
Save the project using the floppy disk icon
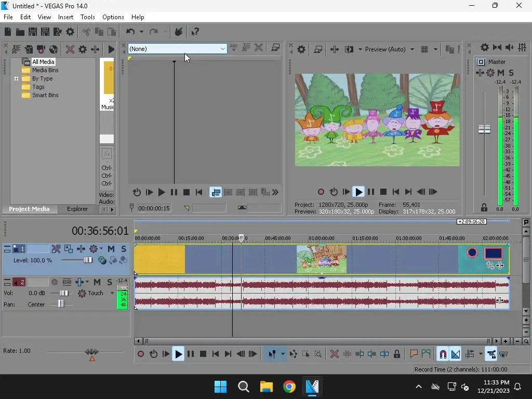pos(33,32)
